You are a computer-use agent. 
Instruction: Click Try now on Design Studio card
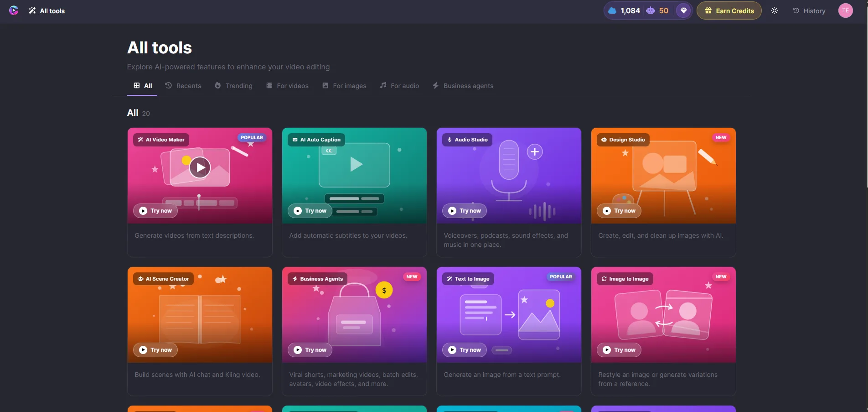coord(619,211)
